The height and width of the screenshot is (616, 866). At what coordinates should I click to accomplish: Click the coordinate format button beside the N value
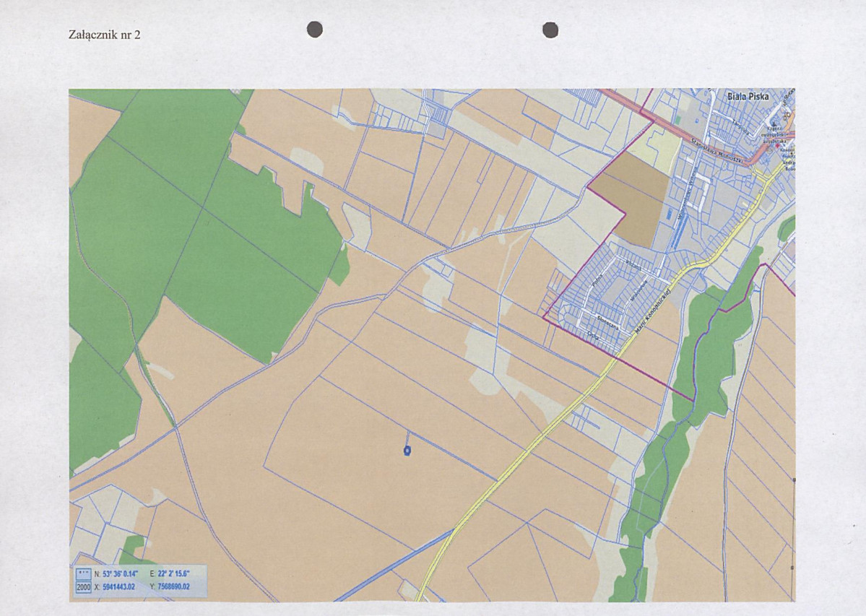(83, 574)
